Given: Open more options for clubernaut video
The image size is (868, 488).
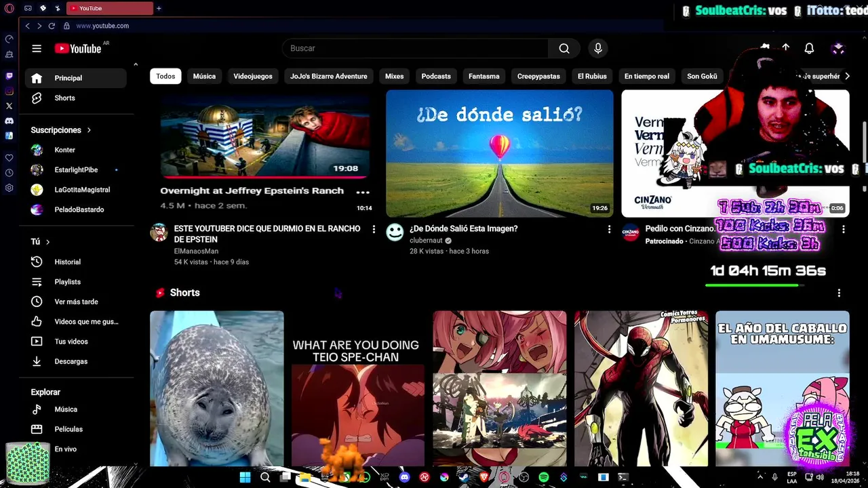Looking at the screenshot, I should pyautogui.click(x=609, y=229).
